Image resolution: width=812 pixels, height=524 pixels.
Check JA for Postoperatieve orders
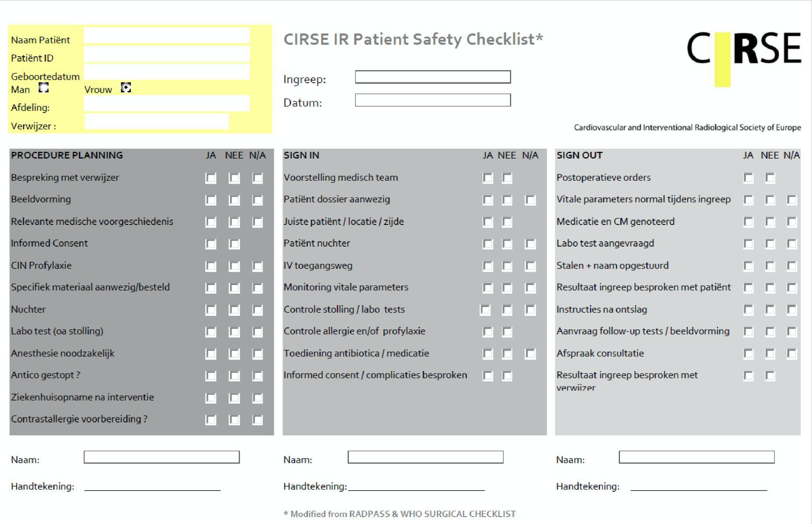[x=748, y=178]
